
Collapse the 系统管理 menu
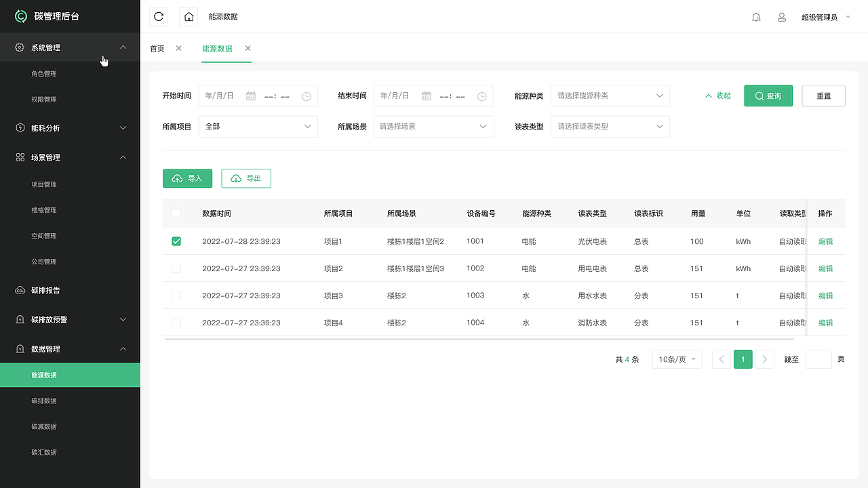tap(123, 47)
